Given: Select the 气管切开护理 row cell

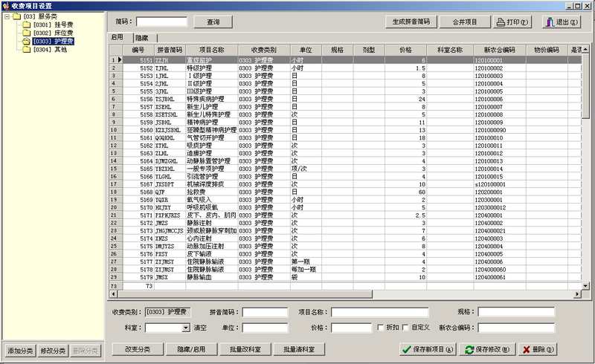Looking at the screenshot, I should click(212, 138).
